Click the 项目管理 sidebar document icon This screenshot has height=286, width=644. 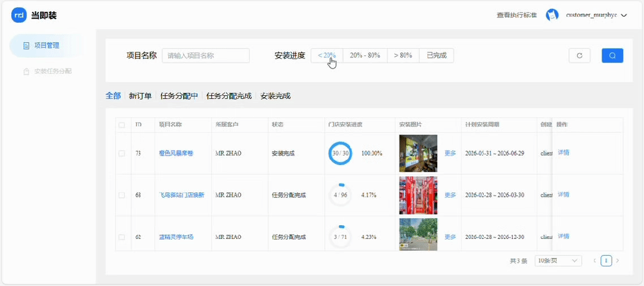pyautogui.click(x=26, y=45)
